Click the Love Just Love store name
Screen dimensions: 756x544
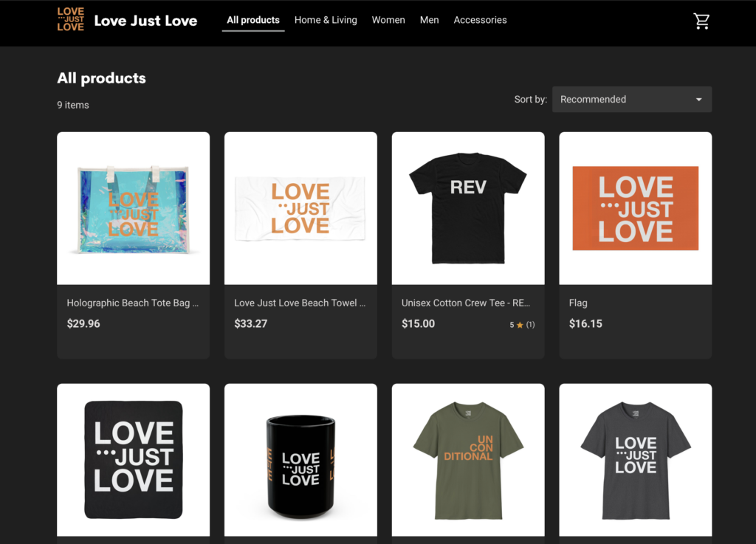coord(145,21)
